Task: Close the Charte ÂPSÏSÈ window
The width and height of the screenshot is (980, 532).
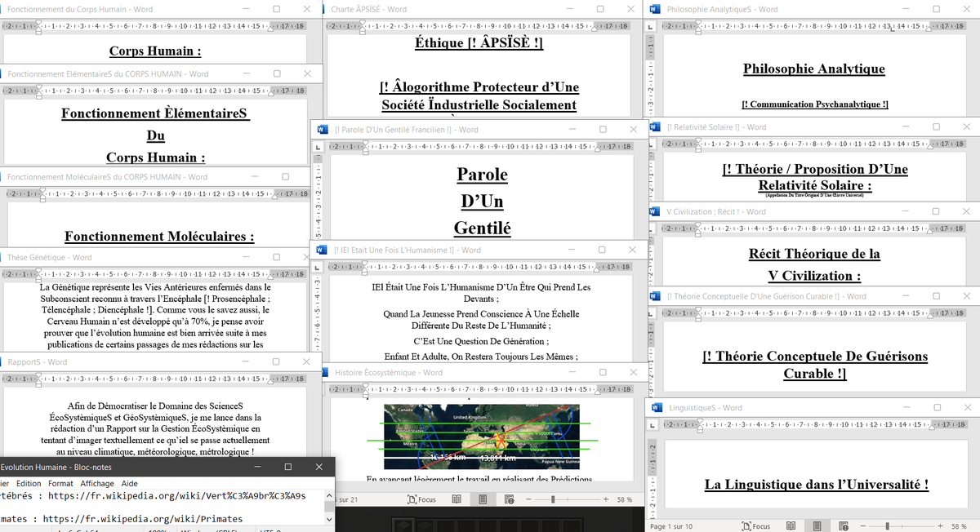Action: pyautogui.click(x=632, y=9)
